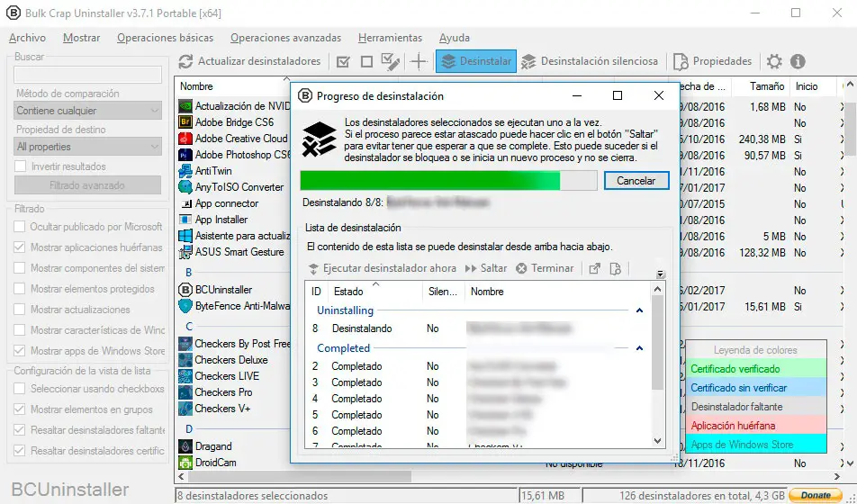Enable Mostrar elementos protegidos checkbox

(x=20, y=289)
